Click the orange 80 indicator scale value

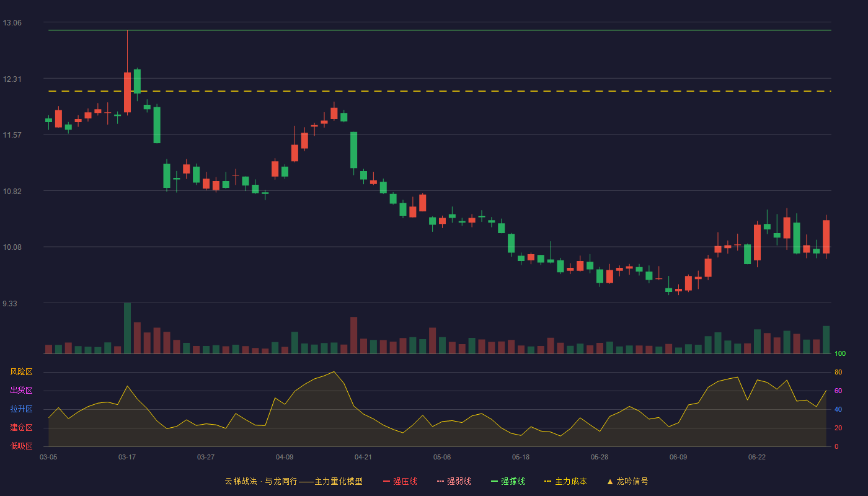tap(838, 372)
